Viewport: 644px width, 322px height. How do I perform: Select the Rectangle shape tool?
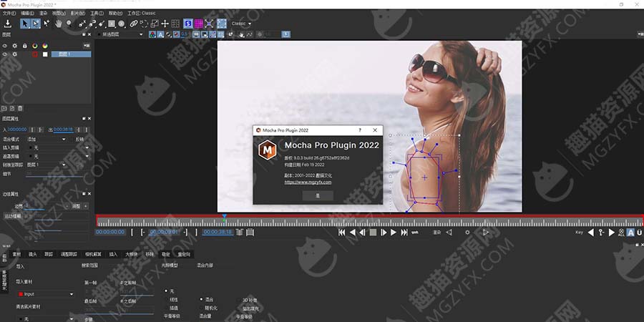point(112,24)
